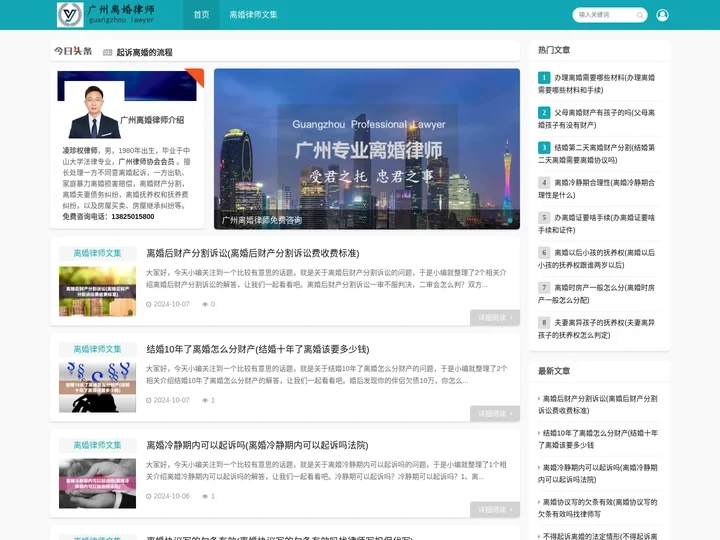Open thumbnail of 离婚后财产分割诉讼 article
Screen dimensions: 720x540
click(97, 291)
